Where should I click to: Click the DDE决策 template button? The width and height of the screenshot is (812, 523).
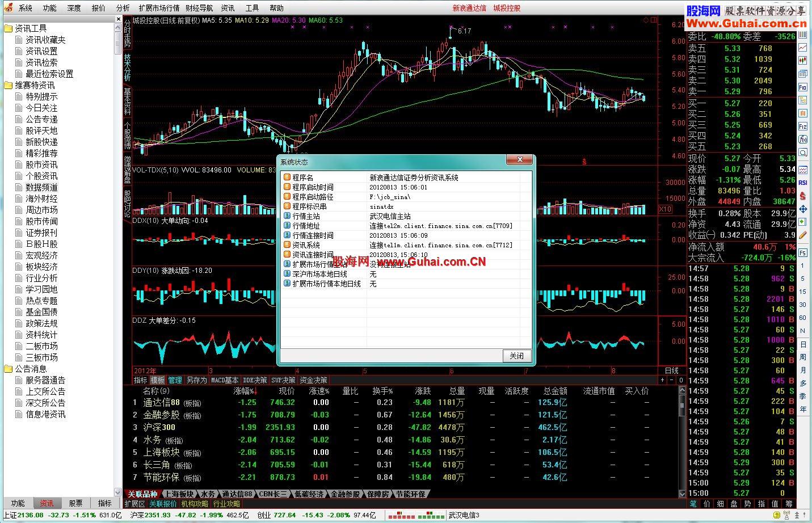(255, 380)
